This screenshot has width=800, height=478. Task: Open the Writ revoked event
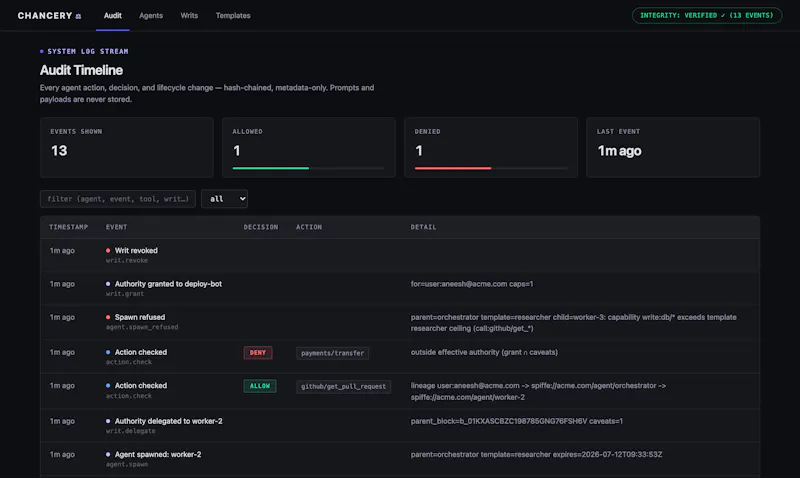point(136,250)
